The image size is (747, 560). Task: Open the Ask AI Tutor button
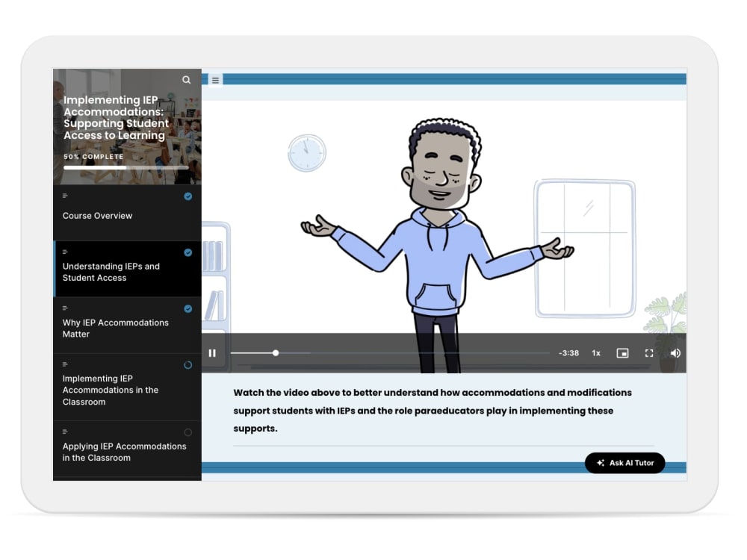[625, 463]
